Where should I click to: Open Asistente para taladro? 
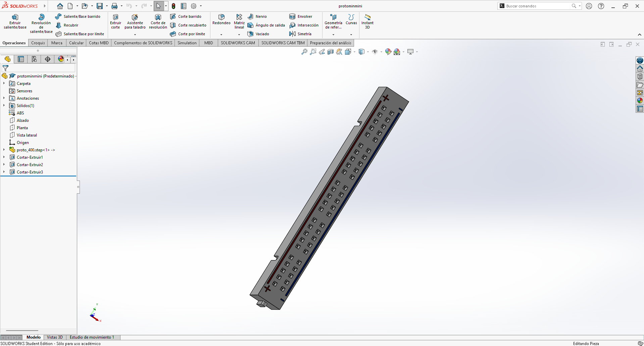(x=135, y=22)
